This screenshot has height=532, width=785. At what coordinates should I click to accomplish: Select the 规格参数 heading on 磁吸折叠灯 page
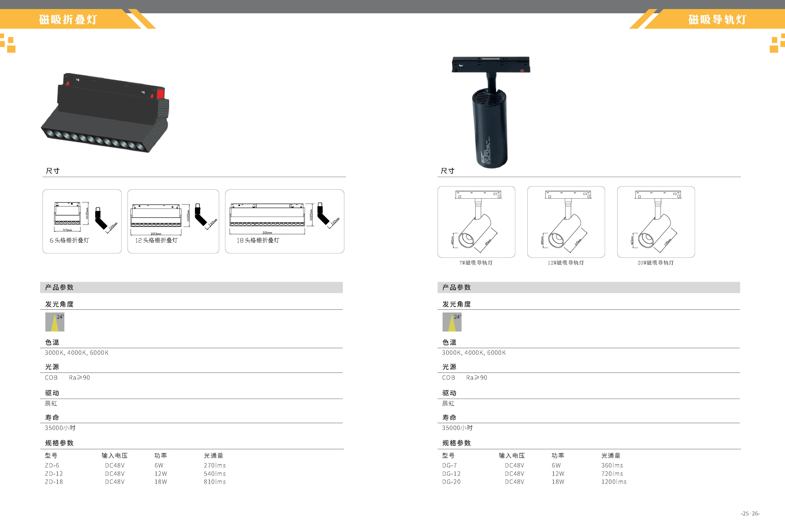pos(59,443)
